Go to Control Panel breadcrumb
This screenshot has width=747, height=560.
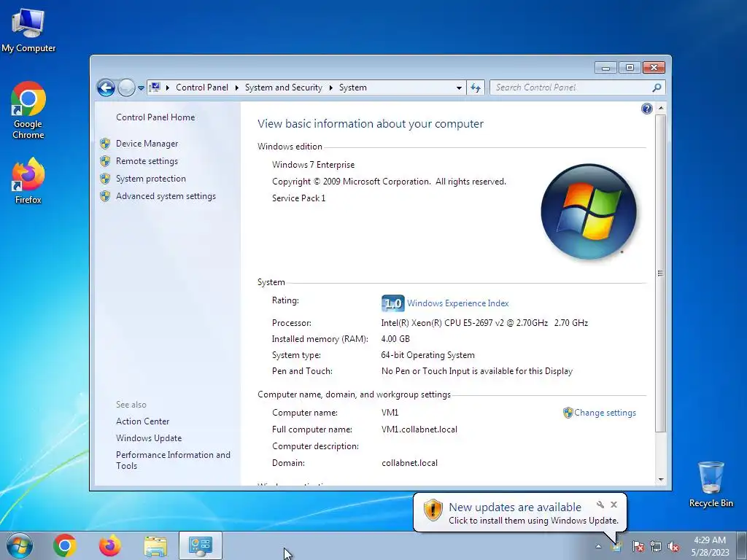202,87
